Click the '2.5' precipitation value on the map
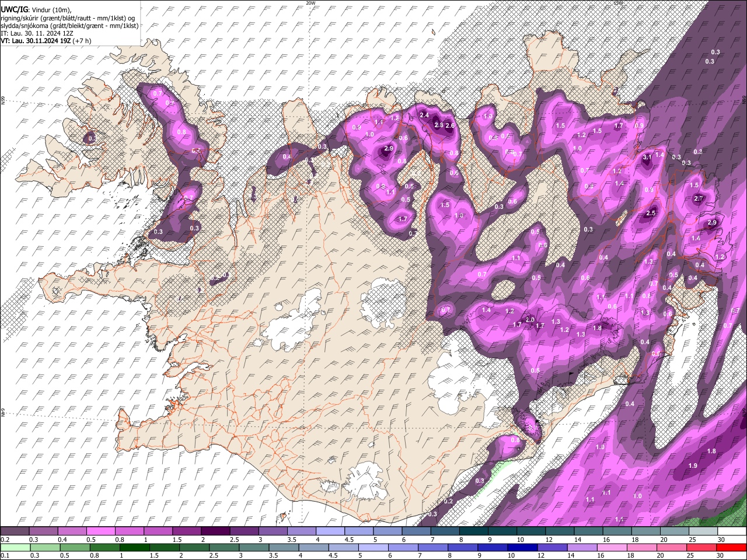The height and width of the screenshot is (560, 747). click(x=651, y=213)
